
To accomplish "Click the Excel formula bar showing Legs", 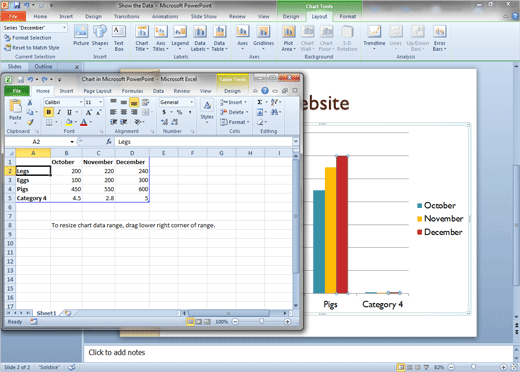I will click(x=203, y=142).
